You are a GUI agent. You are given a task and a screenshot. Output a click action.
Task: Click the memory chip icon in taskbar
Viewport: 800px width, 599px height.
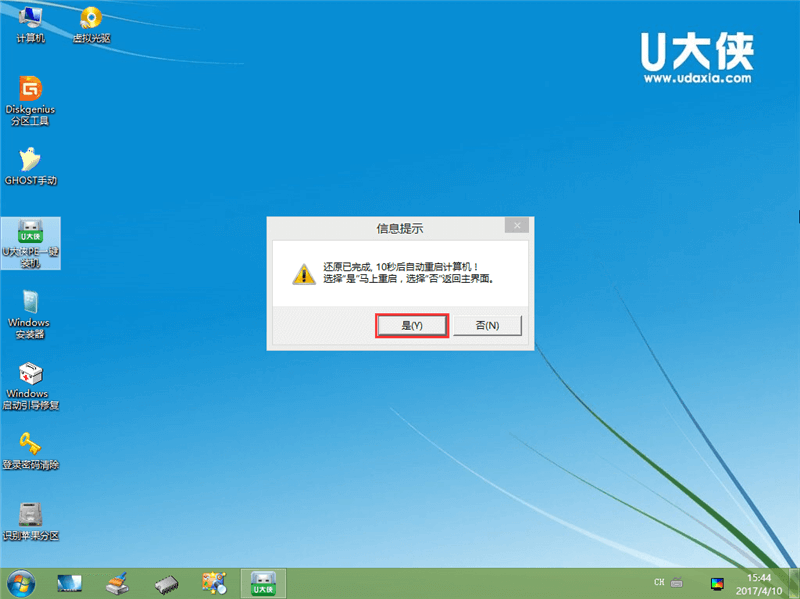165,582
